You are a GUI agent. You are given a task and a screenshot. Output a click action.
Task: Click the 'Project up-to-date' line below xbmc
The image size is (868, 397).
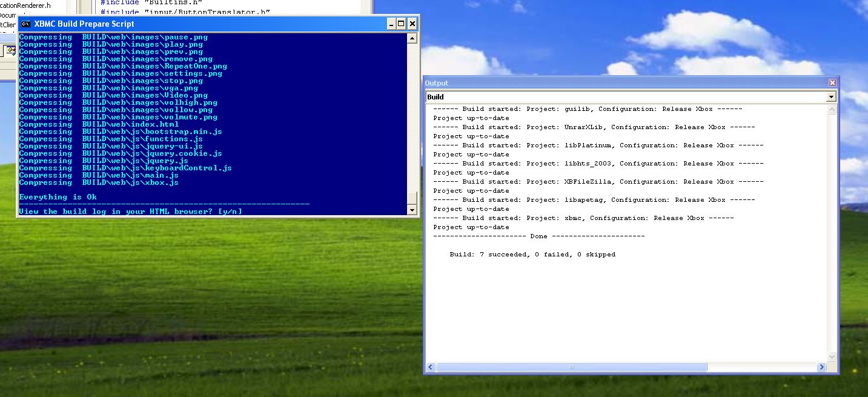pyautogui.click(x=471, y=227)
